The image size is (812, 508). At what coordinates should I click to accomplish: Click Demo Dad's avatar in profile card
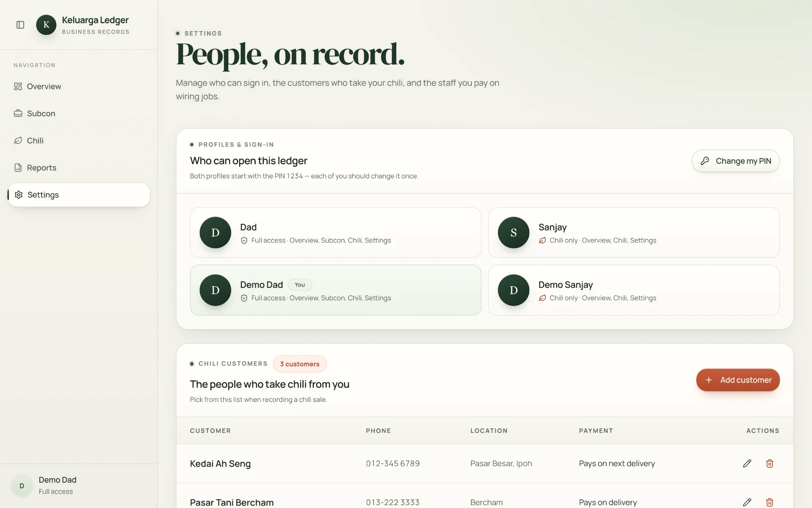[215, 290]
